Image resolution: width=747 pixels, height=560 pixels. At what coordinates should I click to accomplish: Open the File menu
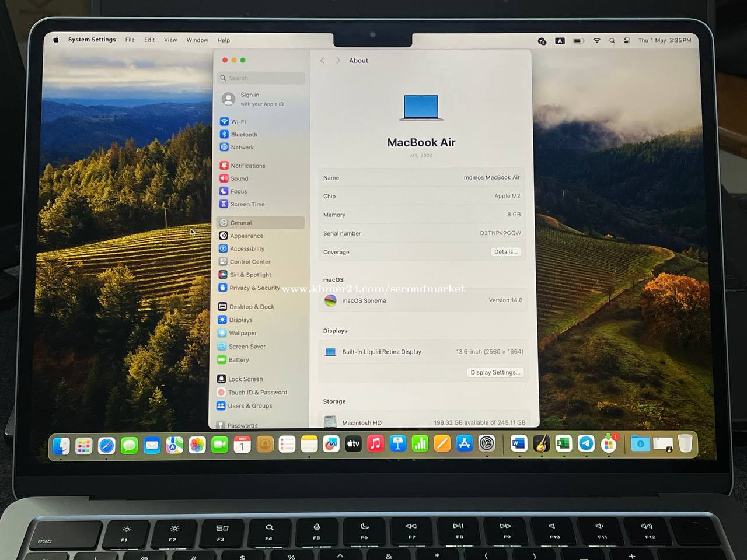tap(130, 40)
